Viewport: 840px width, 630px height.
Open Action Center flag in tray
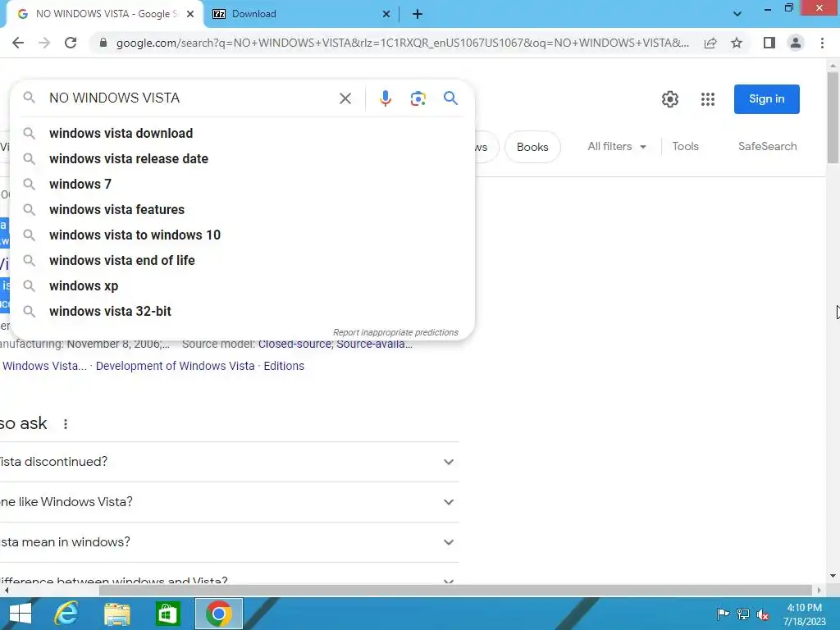tap(723, 614)
